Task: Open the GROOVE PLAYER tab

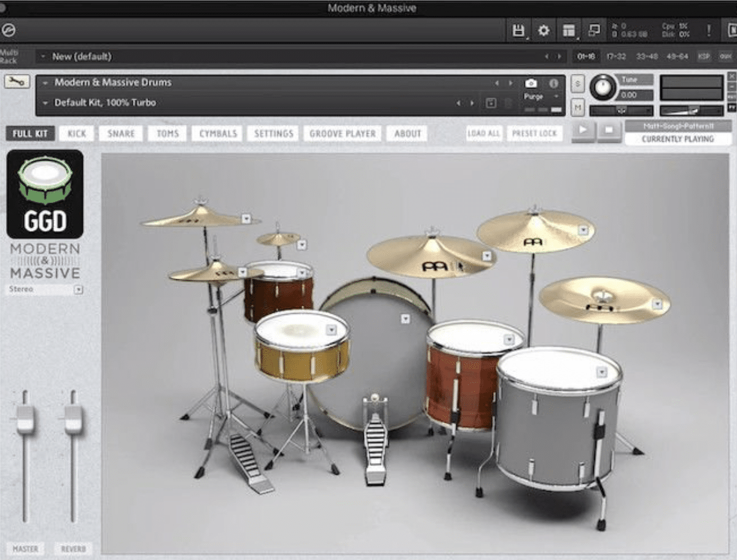Action: pyautogui.click(x=343, y=133)
